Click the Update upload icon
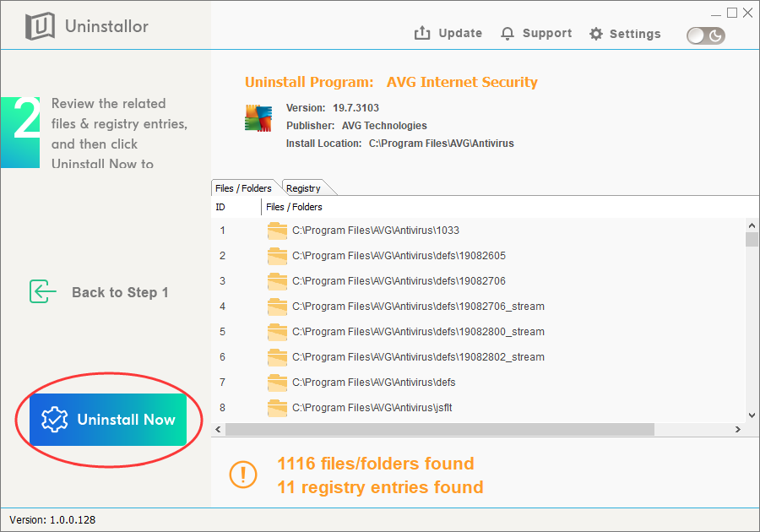The height and width of the screenshot is (532, 760). tap(422, 33)
